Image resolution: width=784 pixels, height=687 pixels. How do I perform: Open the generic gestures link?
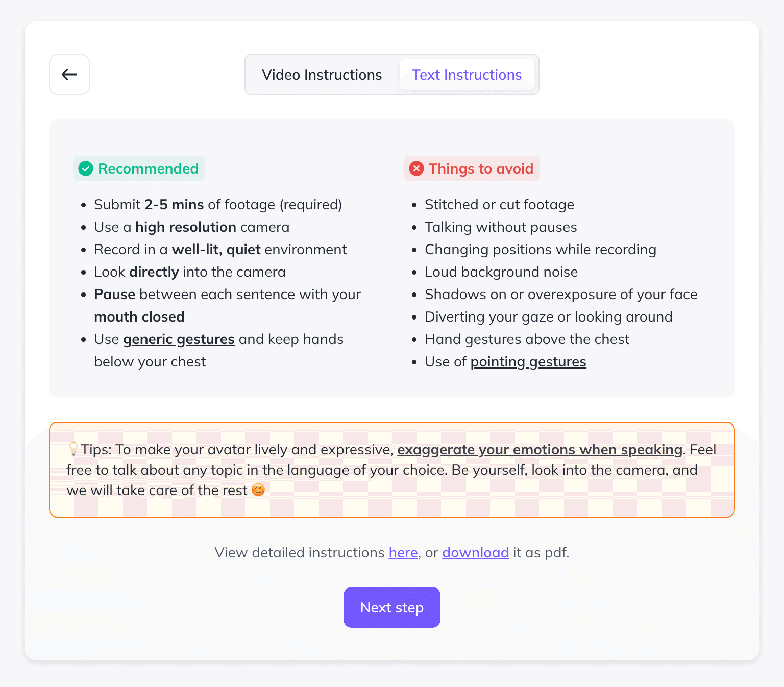(179, 339)
